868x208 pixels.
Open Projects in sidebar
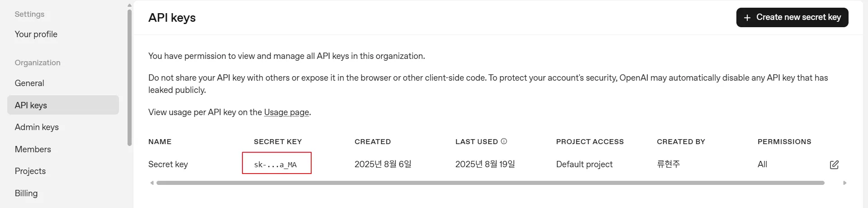pos(30,171)
